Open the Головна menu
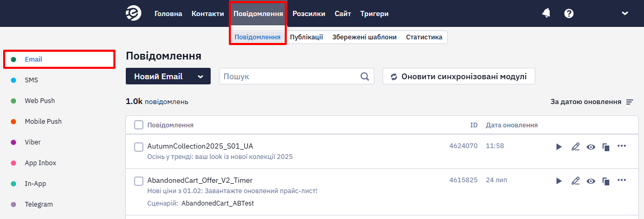 (168, 13)
